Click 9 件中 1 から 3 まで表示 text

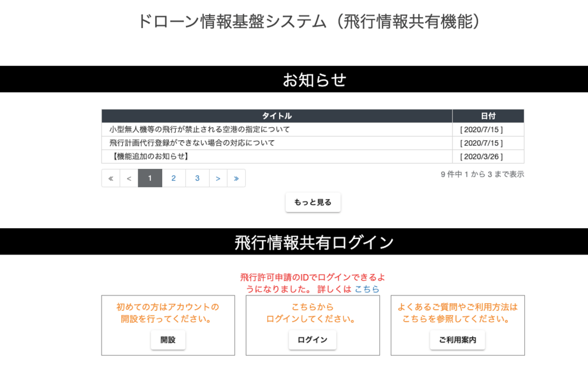click(x=482, y=174)
